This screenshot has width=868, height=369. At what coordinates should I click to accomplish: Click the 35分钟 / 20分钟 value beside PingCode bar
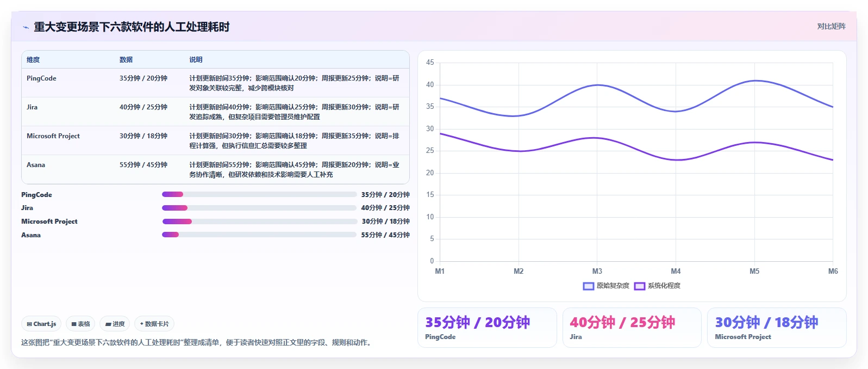point(385,195)
